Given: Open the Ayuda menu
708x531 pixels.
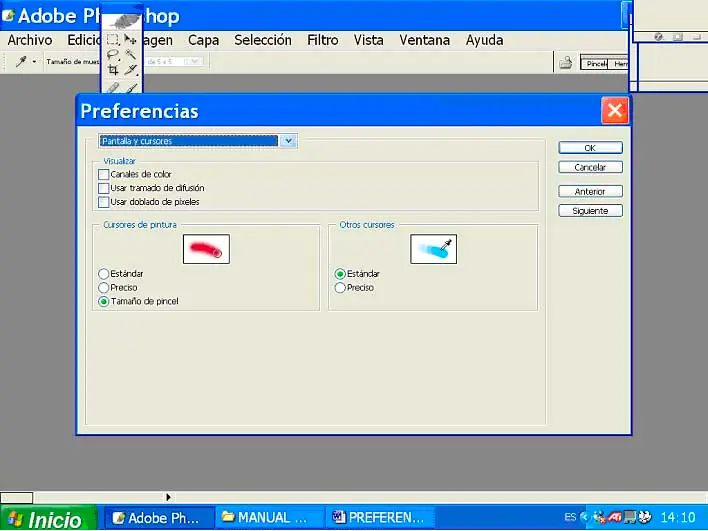Looking at the screenshot, I should click(484, 40).
